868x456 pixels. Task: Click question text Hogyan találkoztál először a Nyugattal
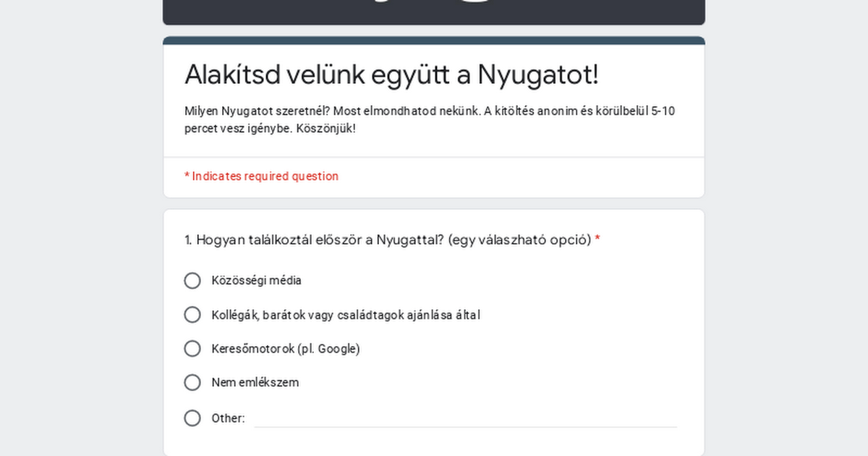(392, 240)
